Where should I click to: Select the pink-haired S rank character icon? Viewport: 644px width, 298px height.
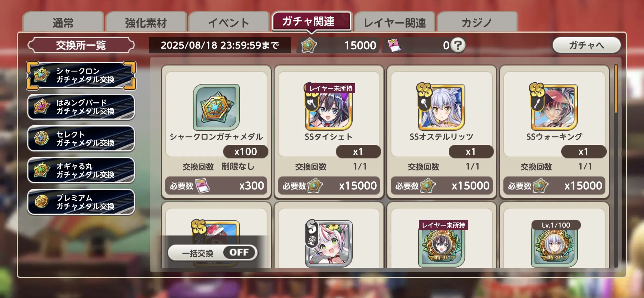pos(329,244)
